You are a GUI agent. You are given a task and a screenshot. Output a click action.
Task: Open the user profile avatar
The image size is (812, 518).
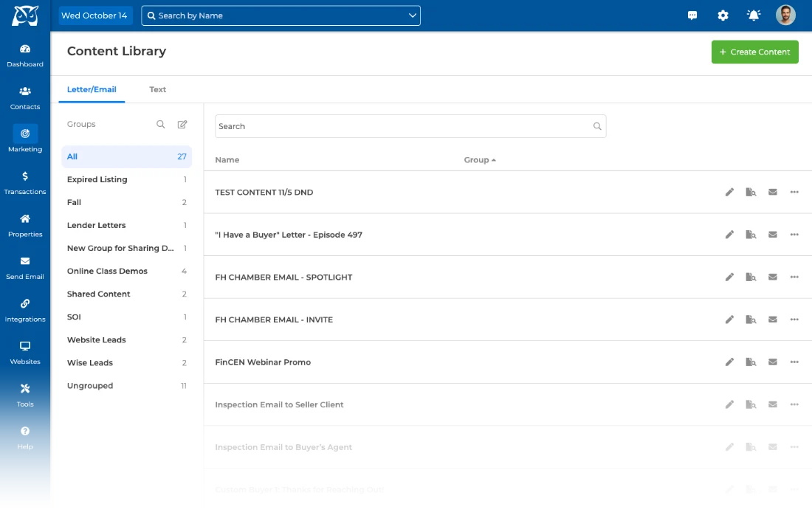(785, 15)
